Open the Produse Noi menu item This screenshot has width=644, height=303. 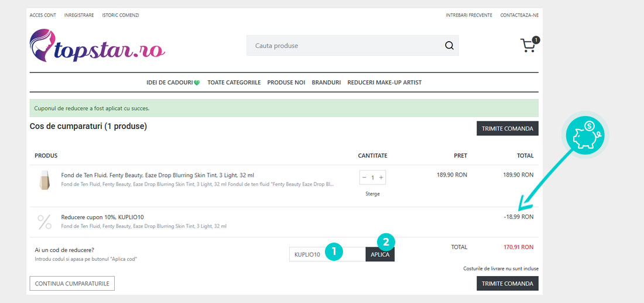(286, 83)
